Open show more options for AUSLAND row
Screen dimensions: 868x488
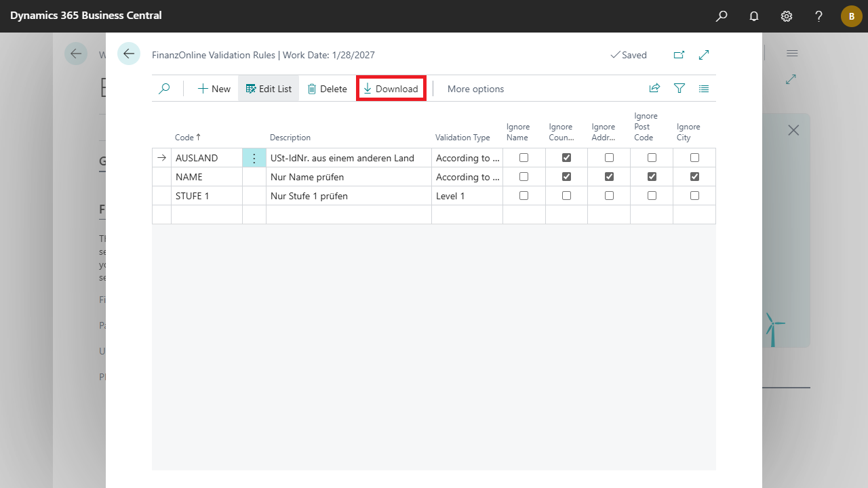[254, 158]
